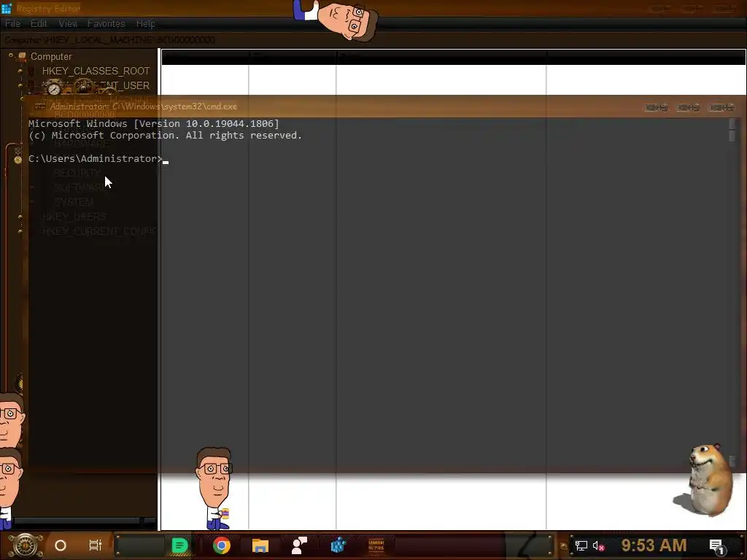Open the Feedback Hub person taskbar icon
Screen dimensions: 747x560
299,545
